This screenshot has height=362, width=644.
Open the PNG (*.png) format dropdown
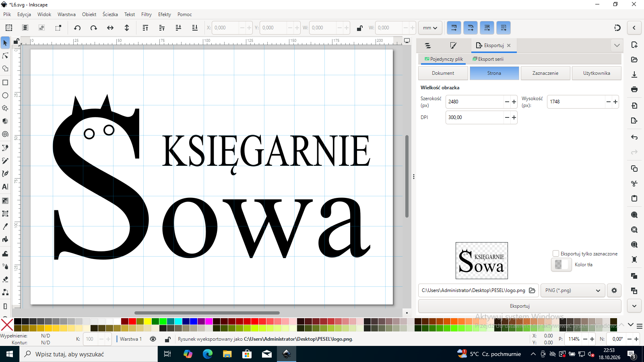click(573, 290)
